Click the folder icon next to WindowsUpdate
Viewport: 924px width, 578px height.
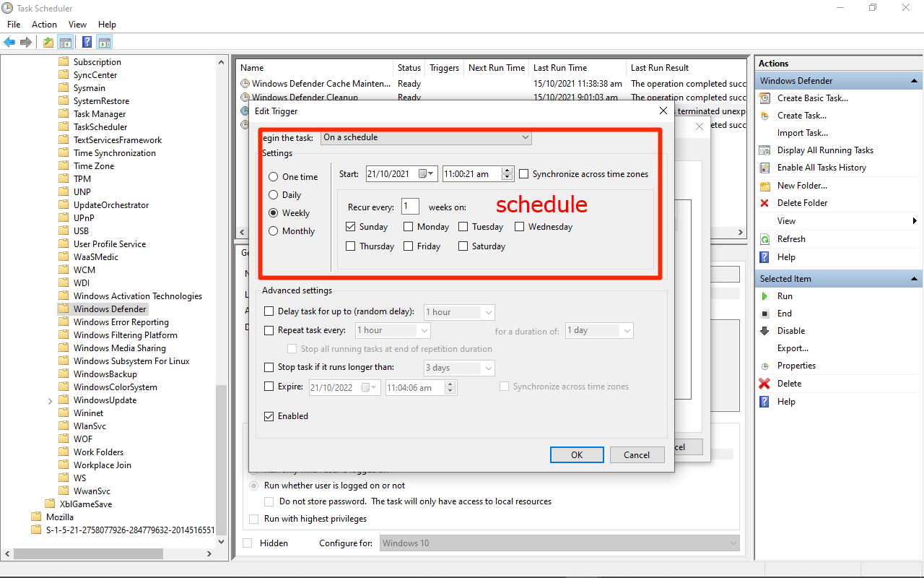[x=64, y=400]
